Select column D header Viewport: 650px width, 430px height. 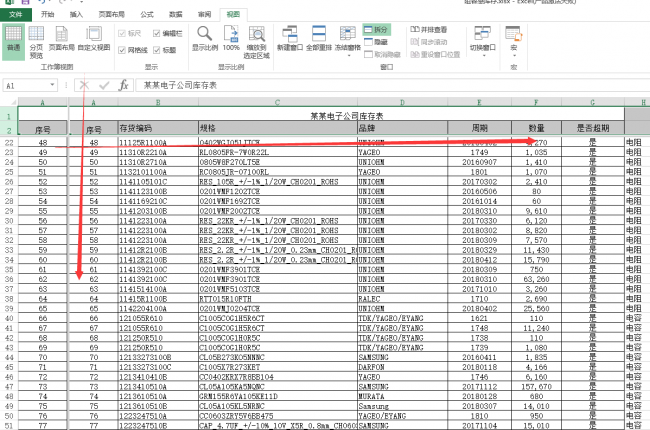pyautogui.click(x=402, y=102)
